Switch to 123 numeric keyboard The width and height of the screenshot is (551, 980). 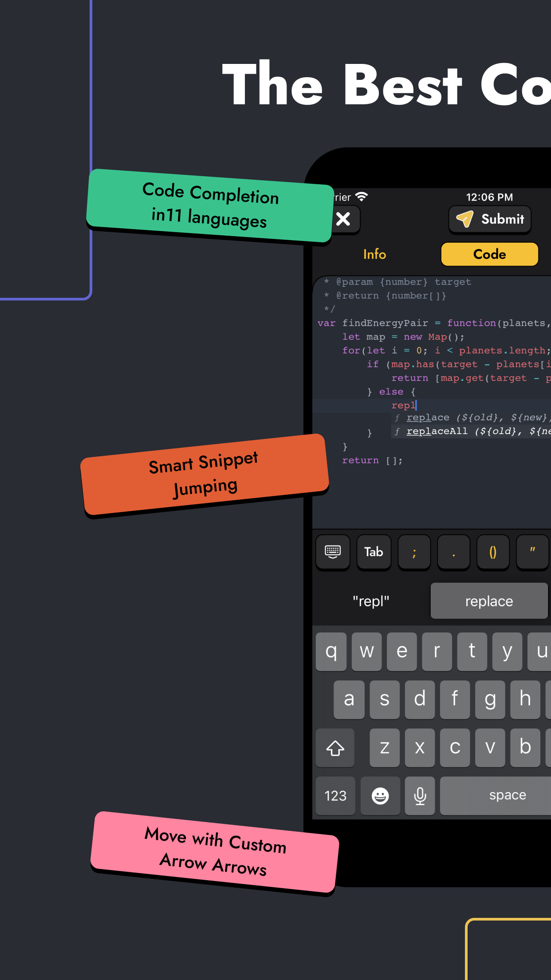[335, 796]
